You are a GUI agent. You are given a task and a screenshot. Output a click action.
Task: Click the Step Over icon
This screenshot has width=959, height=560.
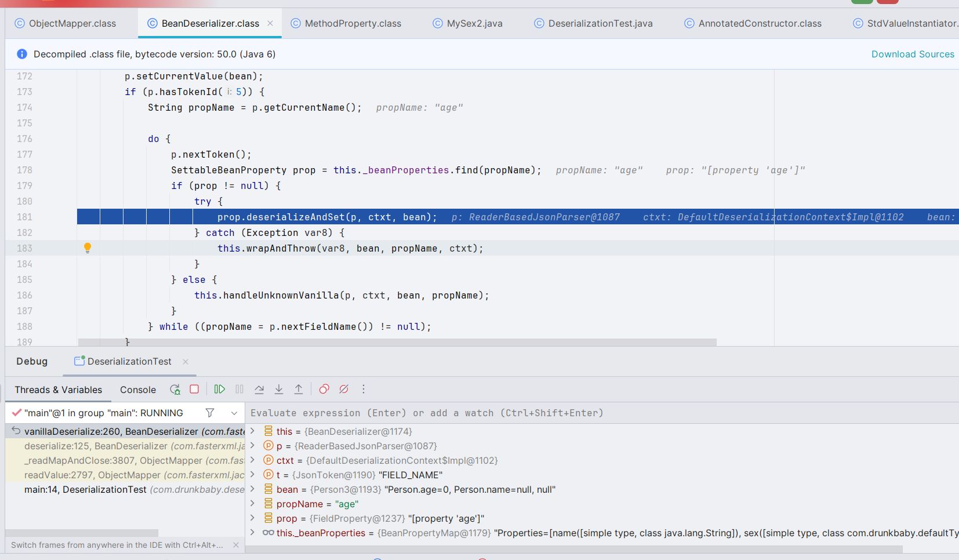point(259,390)
